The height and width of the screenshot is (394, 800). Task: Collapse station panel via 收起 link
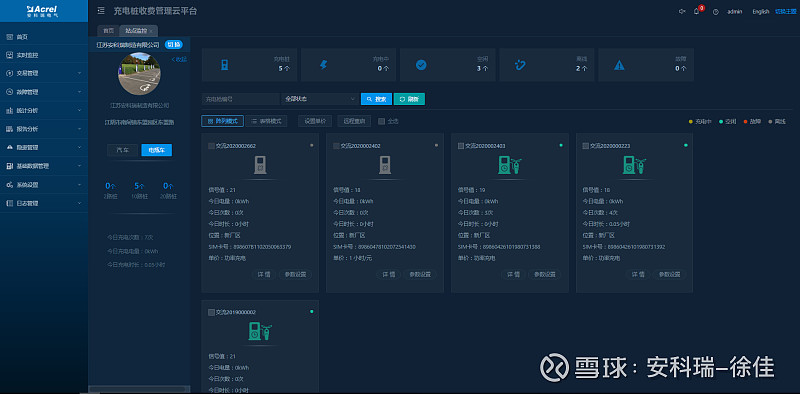(x=180, y=59)
